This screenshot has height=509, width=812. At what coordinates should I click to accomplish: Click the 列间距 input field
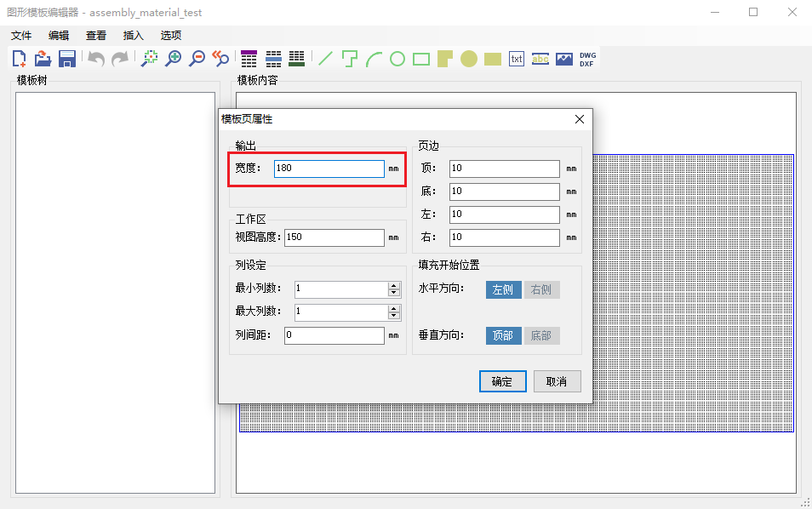(x=334, y=335)
